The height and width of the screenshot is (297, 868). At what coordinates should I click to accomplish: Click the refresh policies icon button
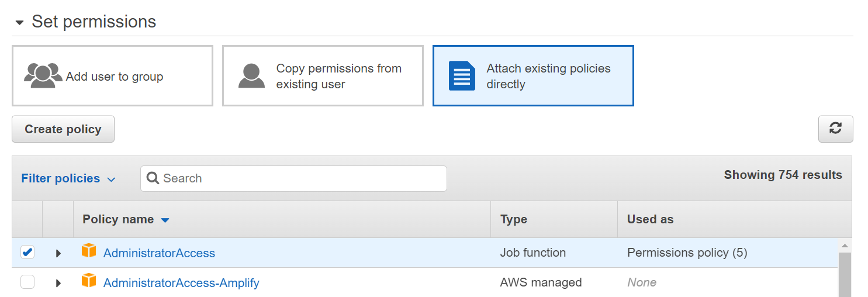point(835,129)
